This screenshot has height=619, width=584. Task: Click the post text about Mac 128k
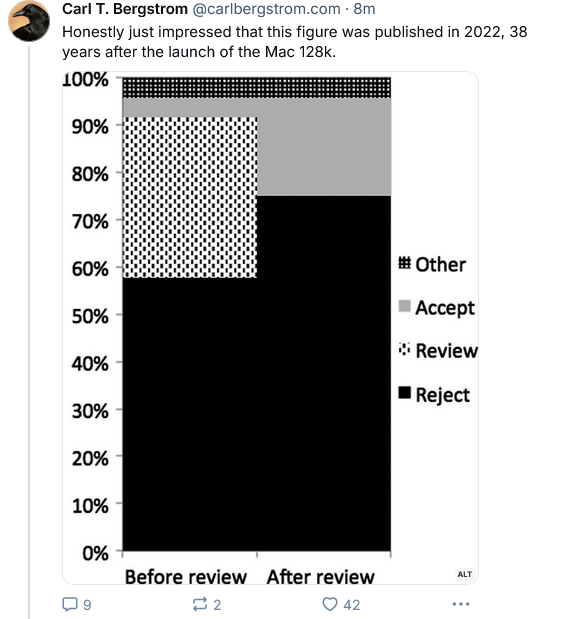pos(295,42)
